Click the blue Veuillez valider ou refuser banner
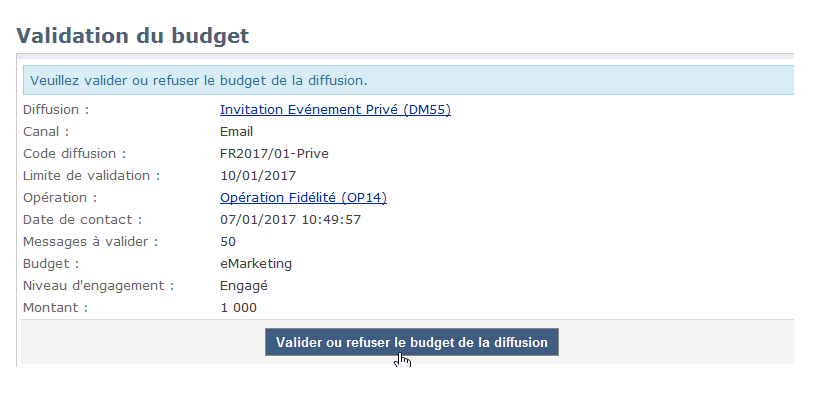The width and height of the screenshot is (837, 404). pyautogui.click(x=408, y=81)
